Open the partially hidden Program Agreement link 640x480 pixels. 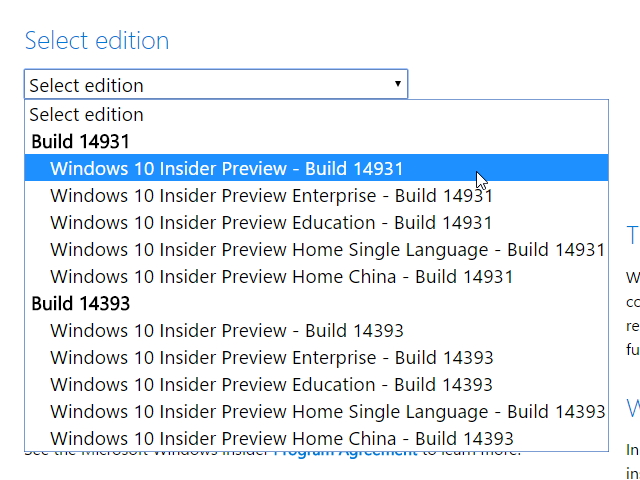pos(345,453)
